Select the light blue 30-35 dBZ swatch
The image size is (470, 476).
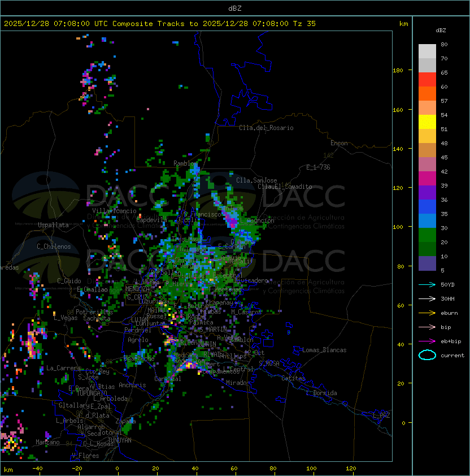(427, 220)
